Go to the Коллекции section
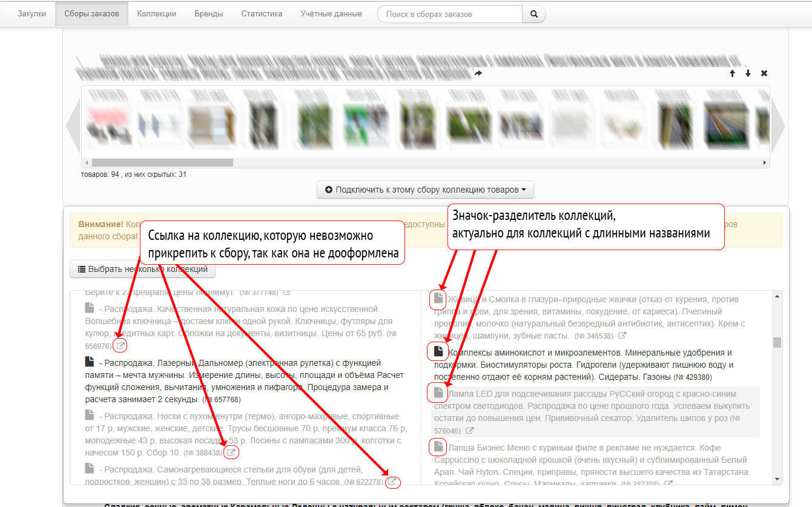812x507 pixels. click(x=157, y=14)
